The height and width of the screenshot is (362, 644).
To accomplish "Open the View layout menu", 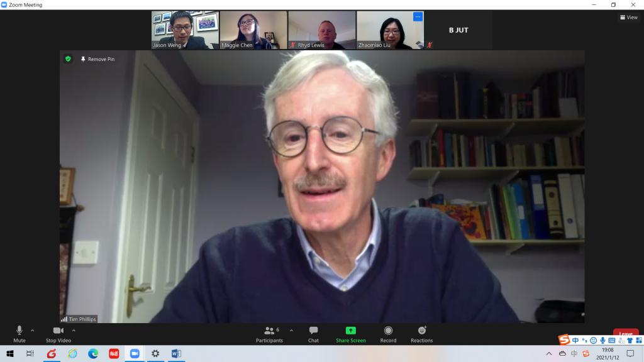I will 628,18.
